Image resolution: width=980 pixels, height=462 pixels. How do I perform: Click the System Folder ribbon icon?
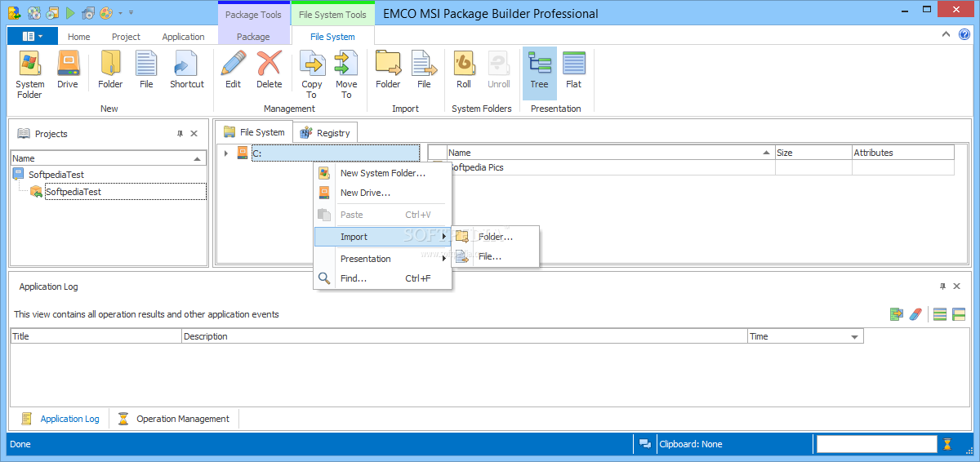[30, 74]
